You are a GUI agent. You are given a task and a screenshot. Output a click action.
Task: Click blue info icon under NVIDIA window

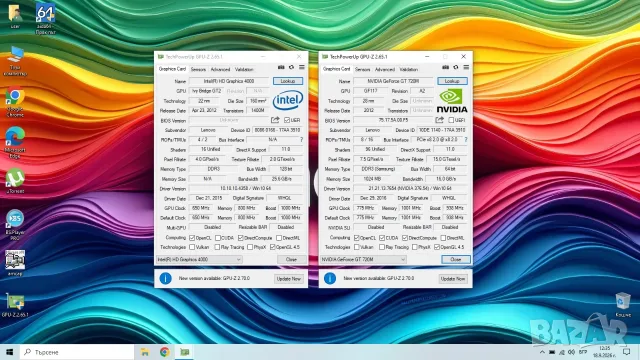330,278
